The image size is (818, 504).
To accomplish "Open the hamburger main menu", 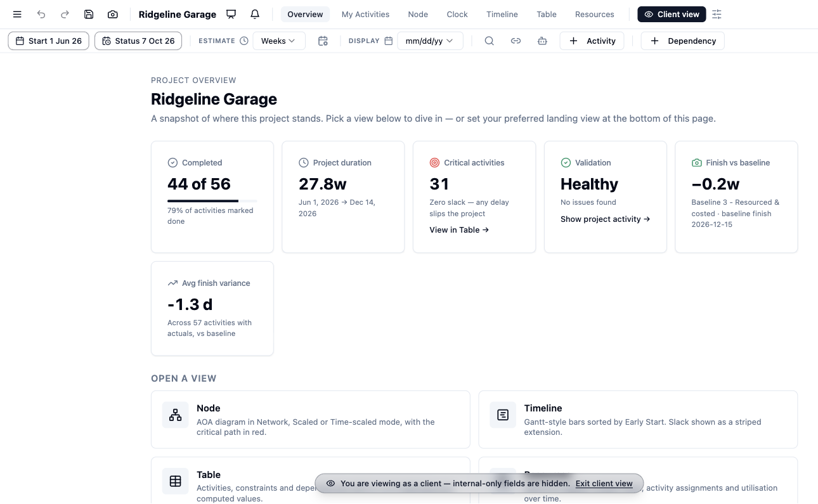I will point(17,14).
